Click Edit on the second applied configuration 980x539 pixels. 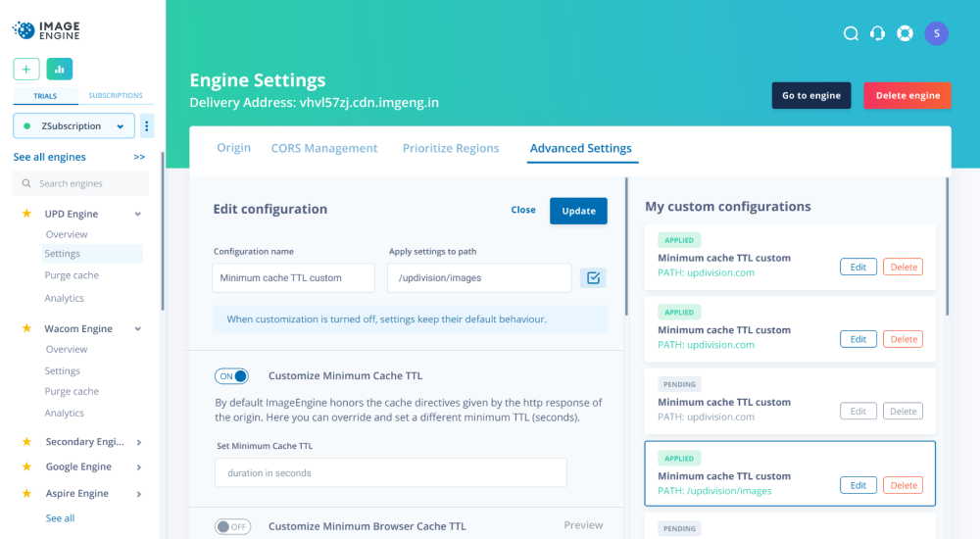coord(858,339)
